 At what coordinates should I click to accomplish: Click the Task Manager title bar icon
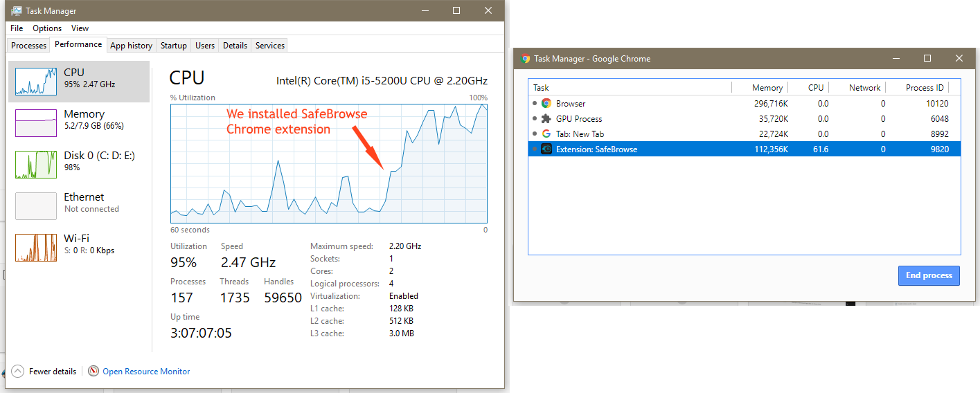tap(17, 11)
